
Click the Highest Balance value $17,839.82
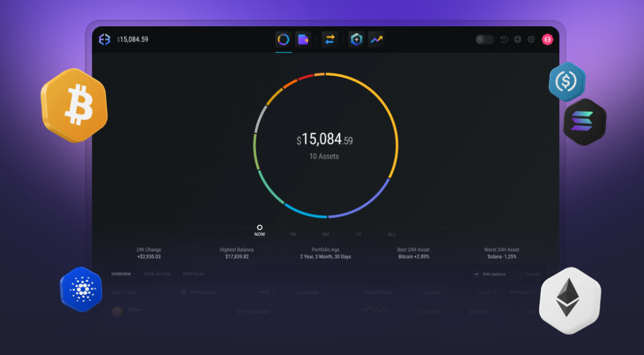[237, 257]
